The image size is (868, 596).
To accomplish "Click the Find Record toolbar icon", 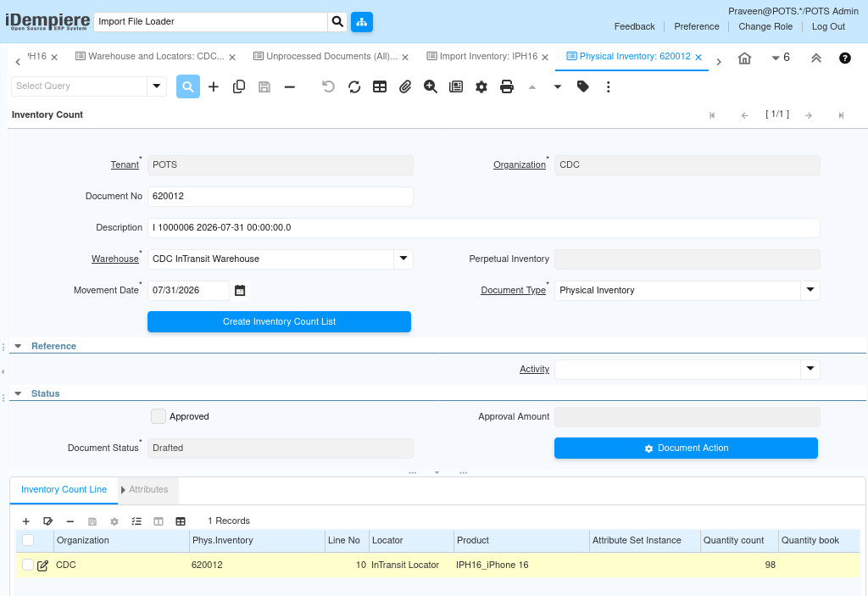I will click(x=187, y=87).
